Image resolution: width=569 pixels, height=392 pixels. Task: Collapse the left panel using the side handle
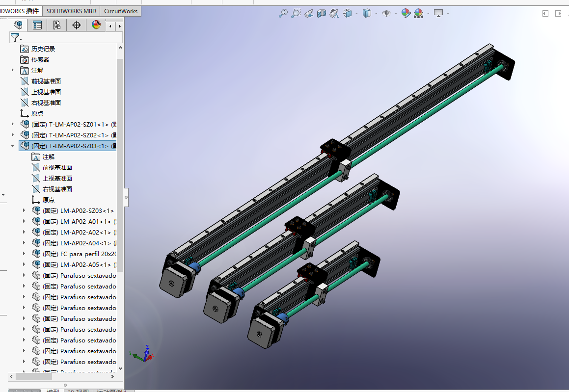pos(126,197)
